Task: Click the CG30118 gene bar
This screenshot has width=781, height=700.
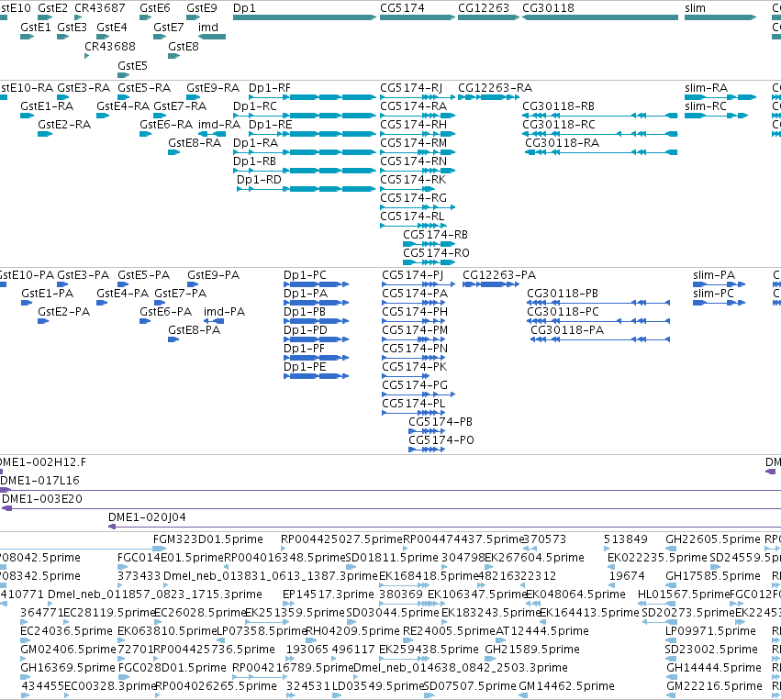Action: tap(600, 17)
